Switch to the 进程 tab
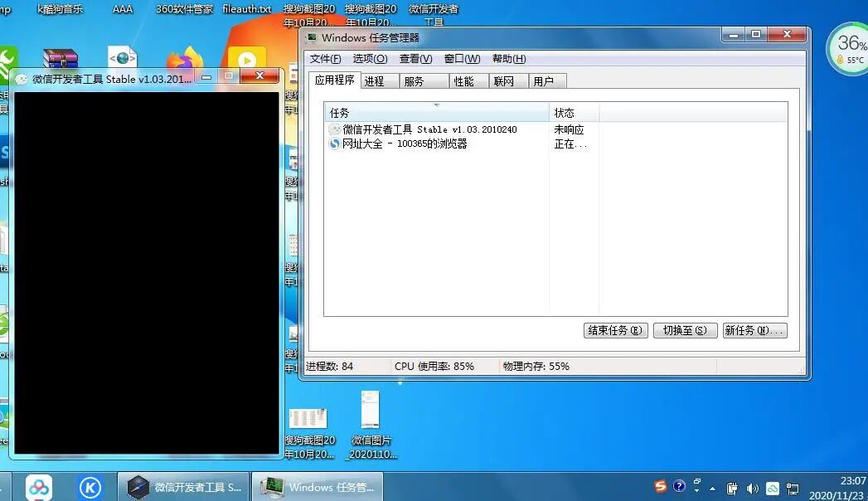The width and height of the screenshot is (868, 501). (380, 81)
